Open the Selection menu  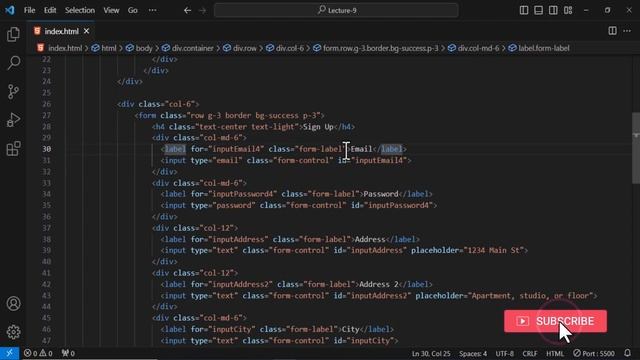(x=80, y=10)
